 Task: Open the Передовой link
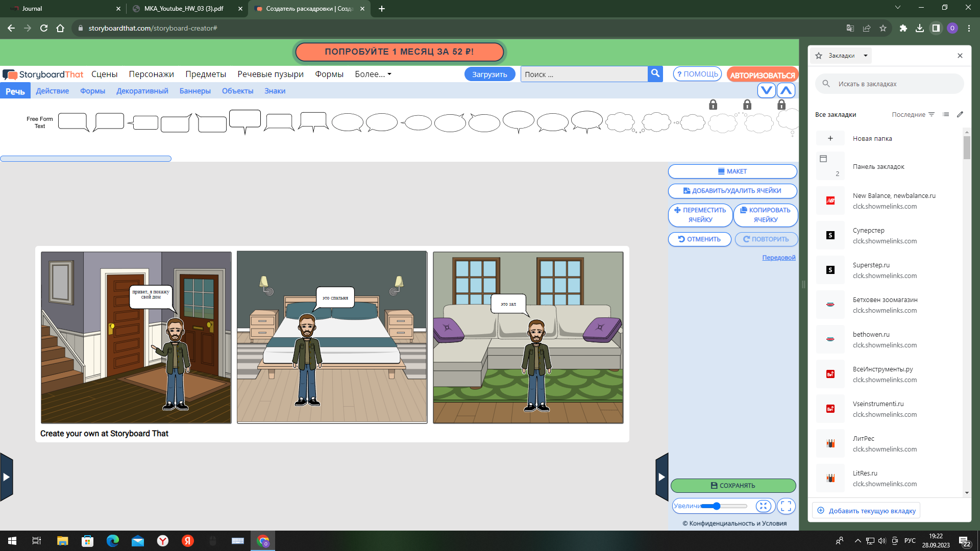(x=778, y=258)
